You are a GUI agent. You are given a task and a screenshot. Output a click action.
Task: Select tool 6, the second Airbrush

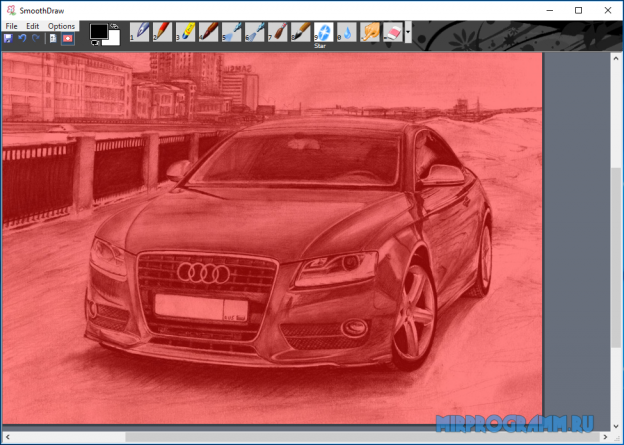coord(255,32)
